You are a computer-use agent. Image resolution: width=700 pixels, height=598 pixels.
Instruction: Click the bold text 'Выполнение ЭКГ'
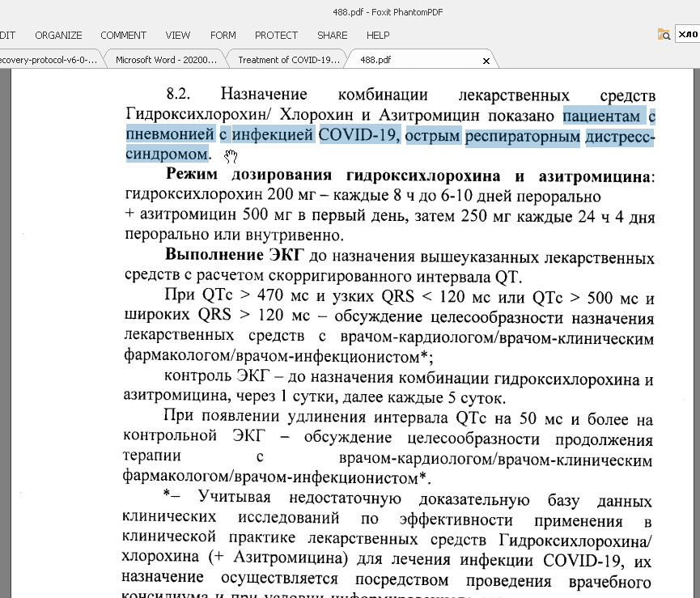(x=235, y=254)
